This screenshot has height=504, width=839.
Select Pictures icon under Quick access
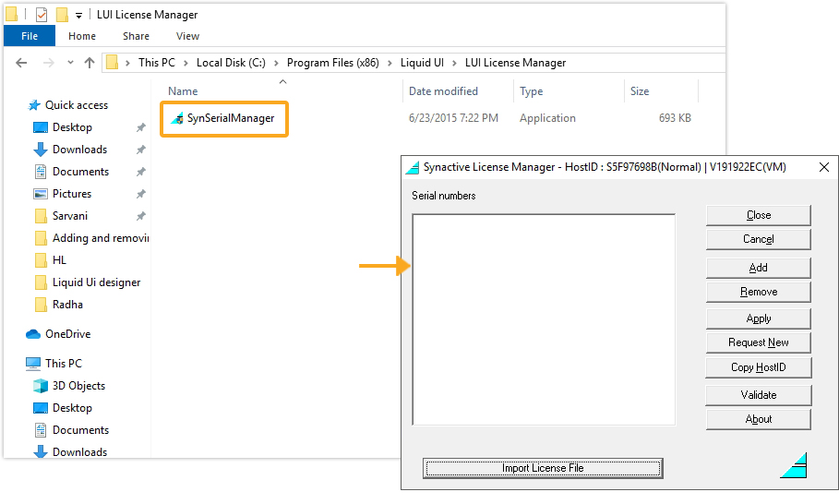(x=41, y=194)
